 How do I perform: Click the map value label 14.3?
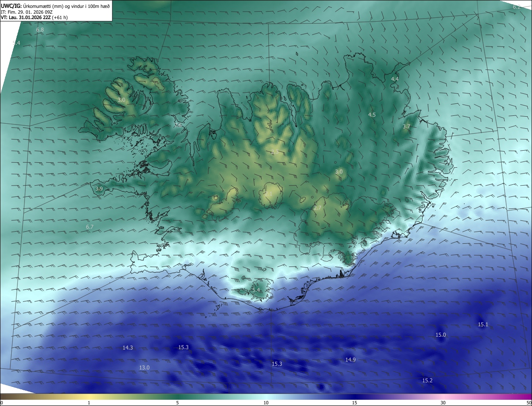pyautogui.click(x=128, y=347)
